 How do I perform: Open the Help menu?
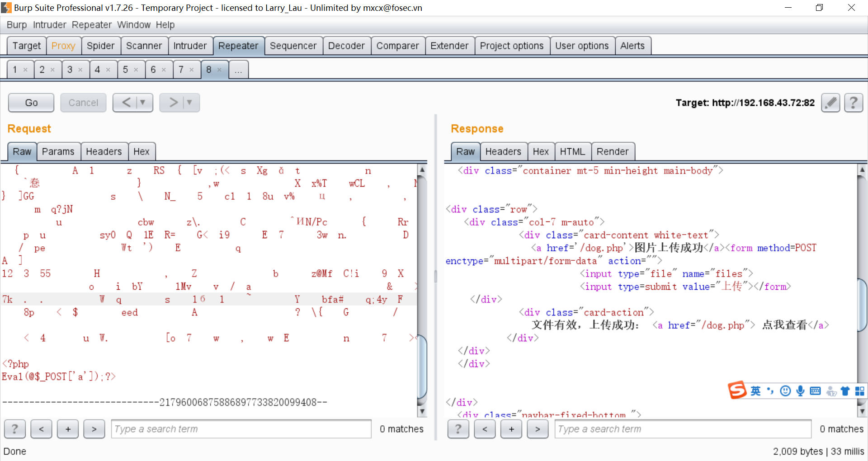(165, 25)
